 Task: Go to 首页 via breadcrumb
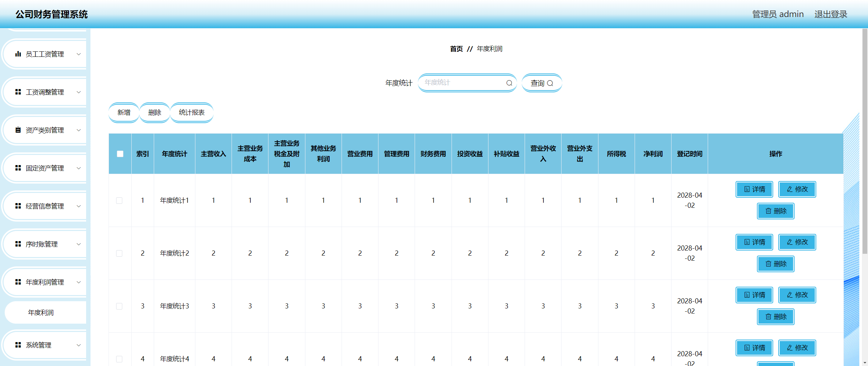(456, 49)
